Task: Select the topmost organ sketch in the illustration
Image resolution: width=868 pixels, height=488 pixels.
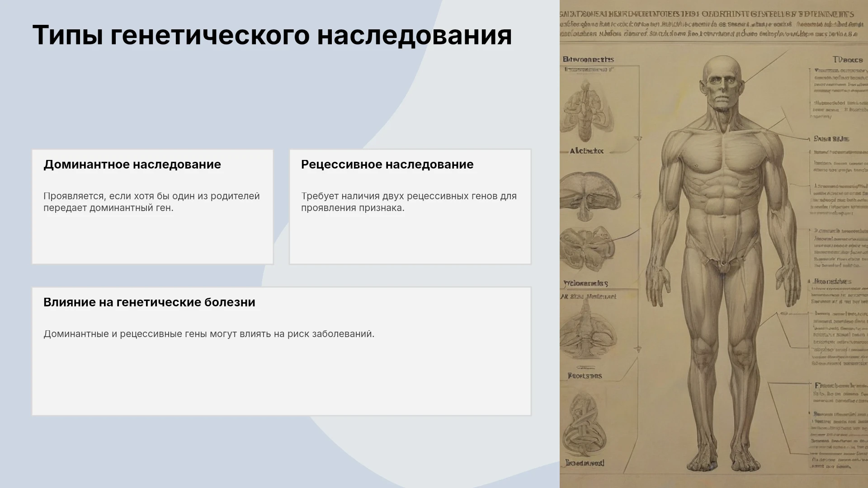Action: 587,111
